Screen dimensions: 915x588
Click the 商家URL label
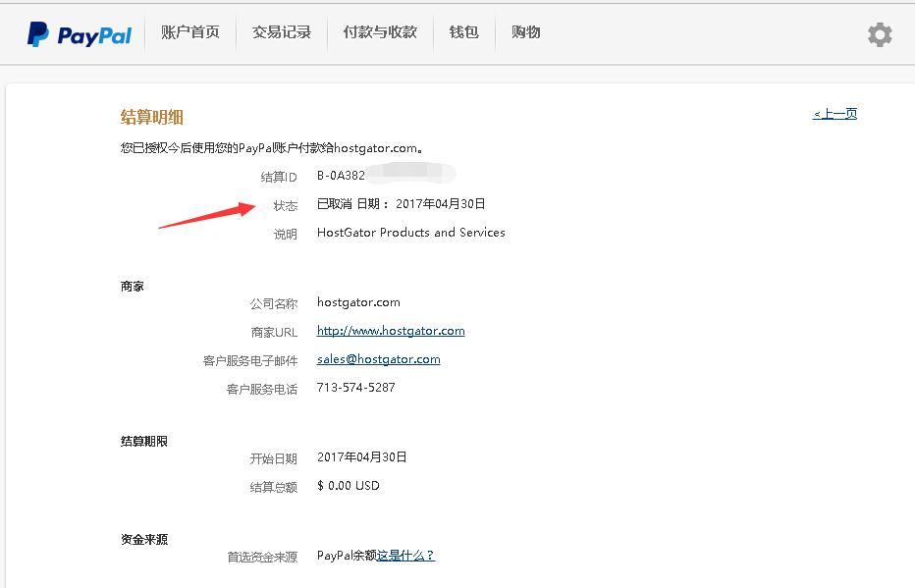click(274, 333)
